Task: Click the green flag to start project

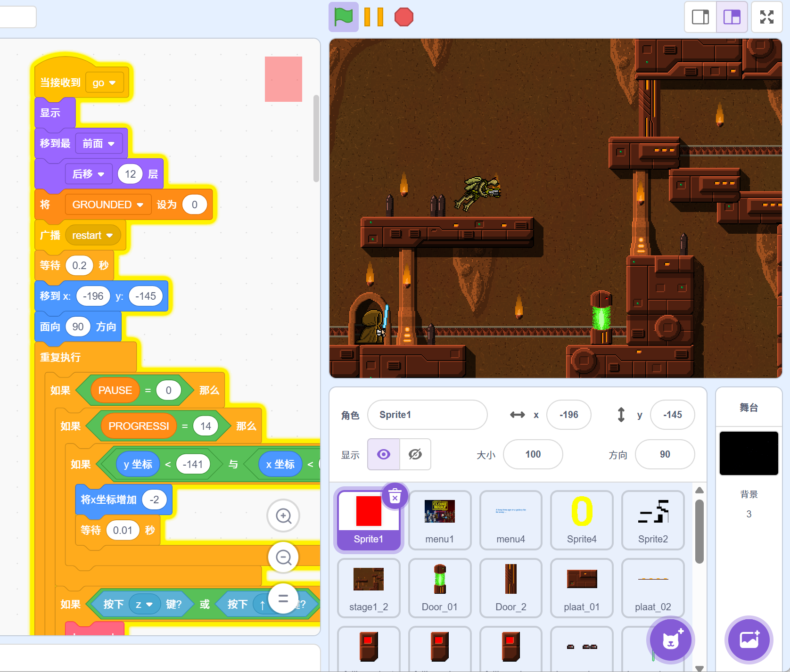Action: coord(343,17)
